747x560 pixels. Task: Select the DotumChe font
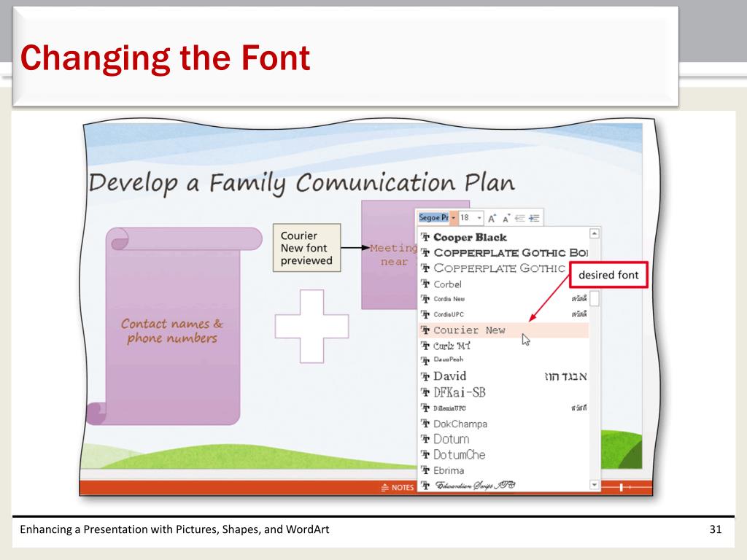[x=503, y=455]
